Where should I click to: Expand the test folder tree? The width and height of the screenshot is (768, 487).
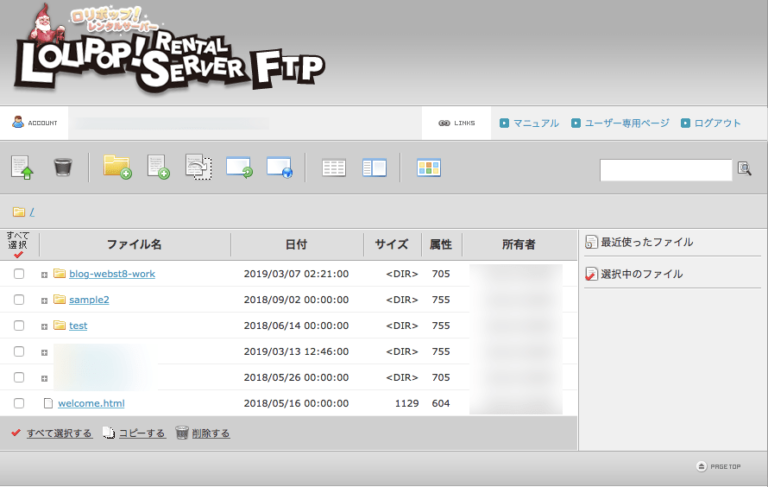click(x=44, y=327)
